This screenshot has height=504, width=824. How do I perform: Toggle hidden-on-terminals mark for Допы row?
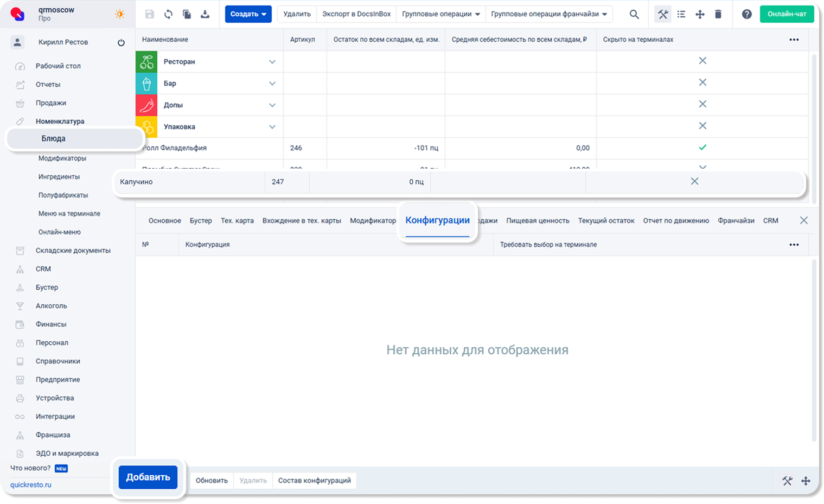pos(702,104)
